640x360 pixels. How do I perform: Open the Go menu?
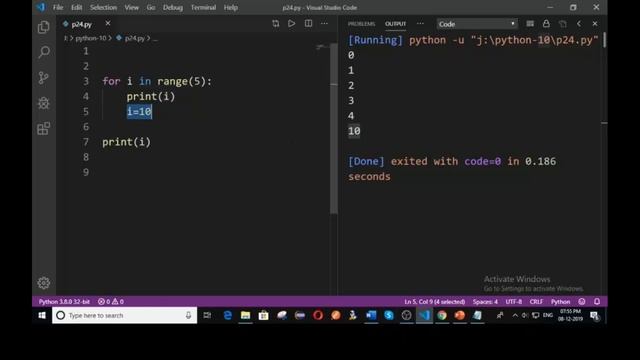click(151, 7)
